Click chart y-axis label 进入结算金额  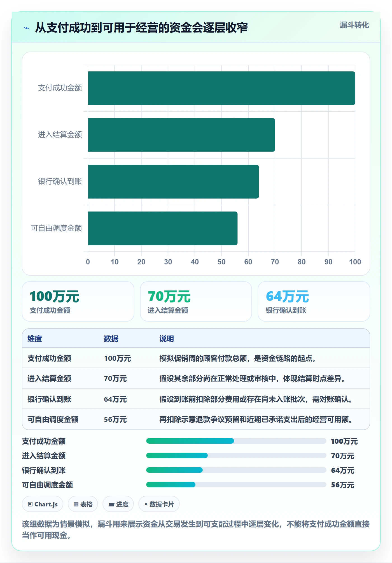60,135
